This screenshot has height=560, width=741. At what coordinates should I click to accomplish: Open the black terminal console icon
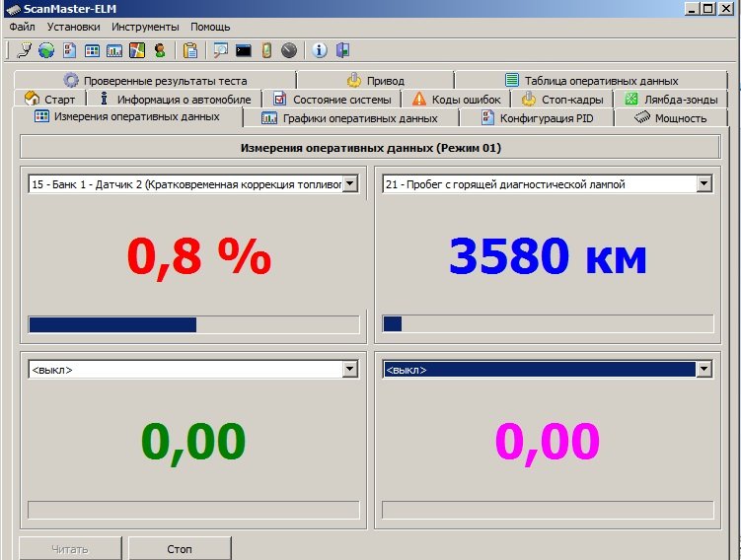[x=243, y=50]
